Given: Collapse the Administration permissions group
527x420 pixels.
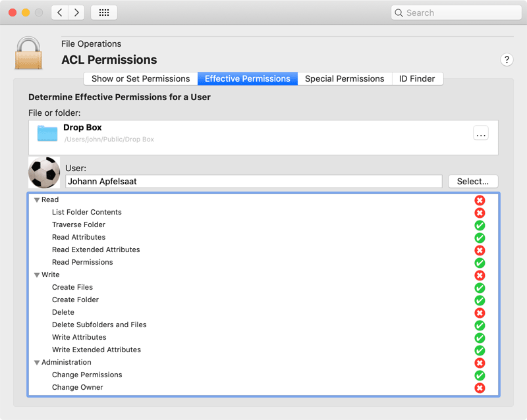Looking at the screenshot, I should [37, 363].
